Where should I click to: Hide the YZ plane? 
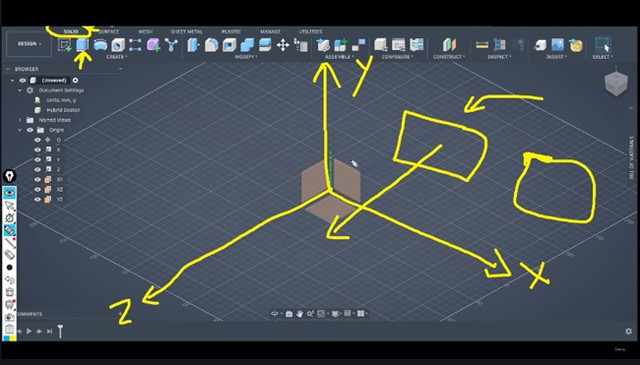pos(38,200)
